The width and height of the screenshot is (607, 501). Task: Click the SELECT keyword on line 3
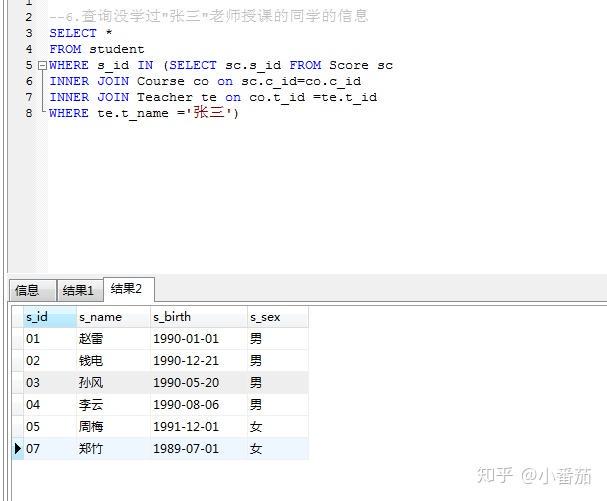tap(73, 33)
